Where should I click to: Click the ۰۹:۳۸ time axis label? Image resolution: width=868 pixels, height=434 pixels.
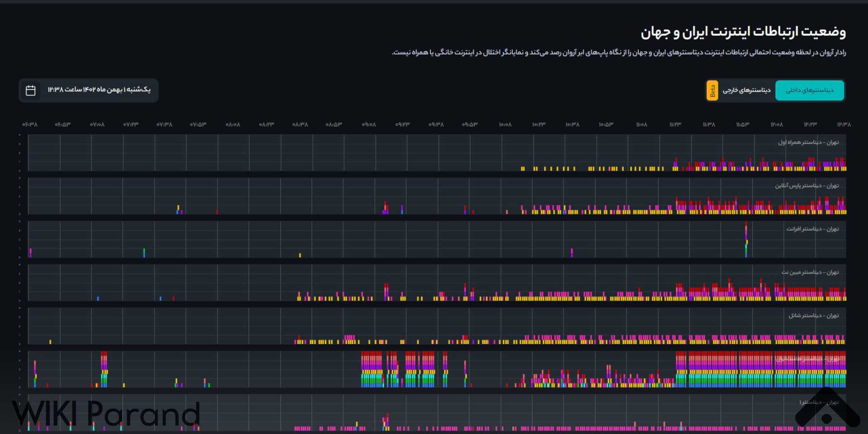point(436,124)
